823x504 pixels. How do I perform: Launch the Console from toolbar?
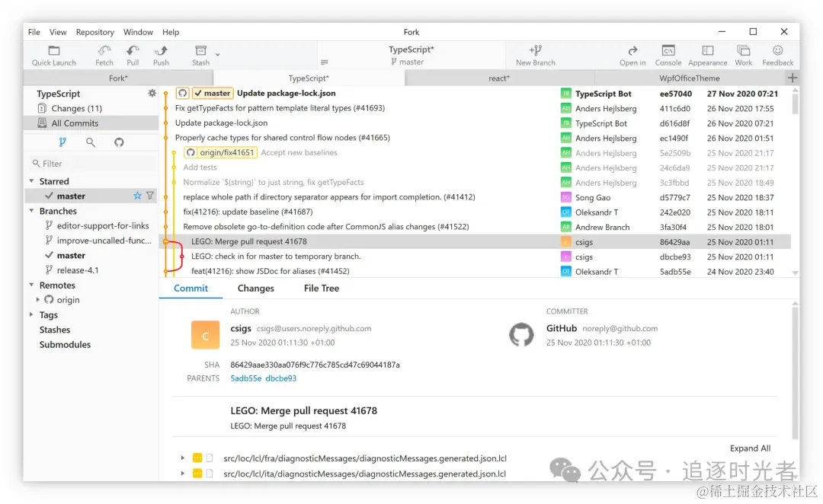tap(668, 56)
